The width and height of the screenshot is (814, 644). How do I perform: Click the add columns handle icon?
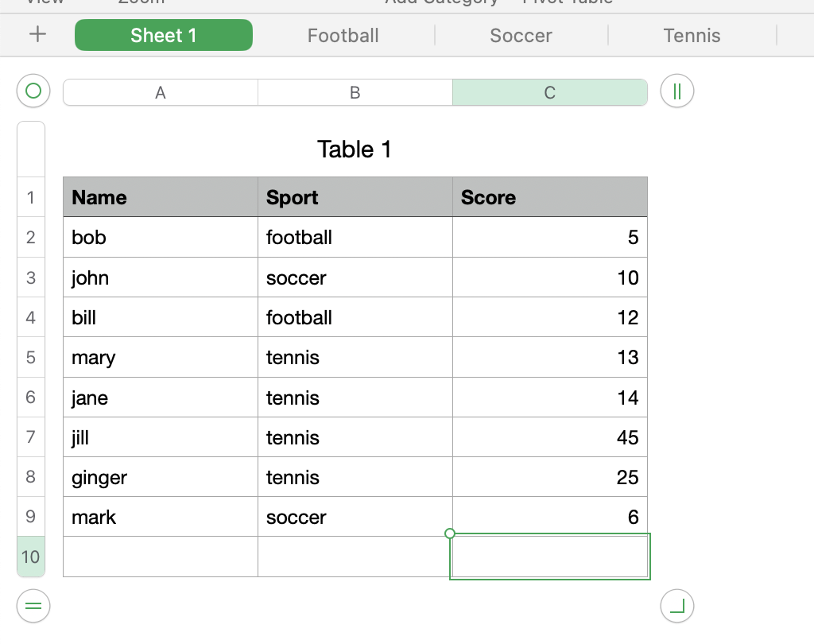[x=677, y=91]
